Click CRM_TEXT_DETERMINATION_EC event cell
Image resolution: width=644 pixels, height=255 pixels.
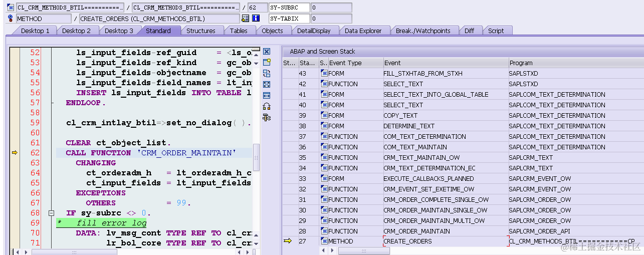coord(445,168)
